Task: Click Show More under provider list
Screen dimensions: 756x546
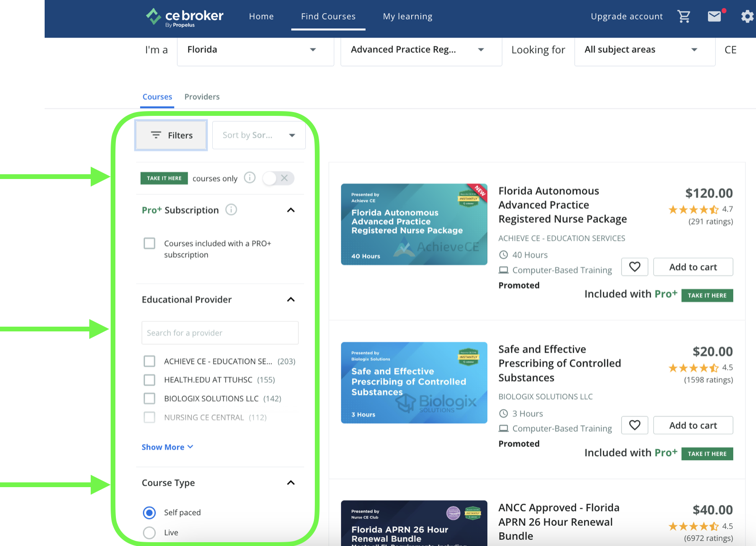Action: tap(167, 447)
